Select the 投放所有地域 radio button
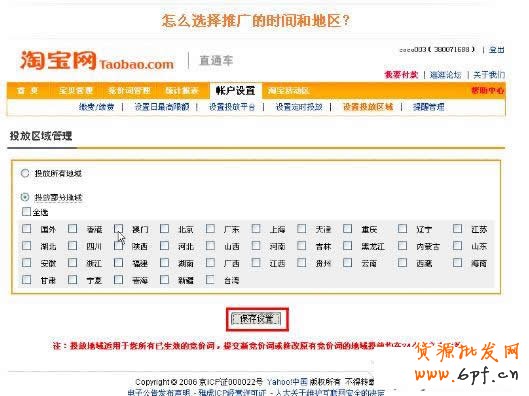Viewport: 529px width, 396px height. point(25,173)
